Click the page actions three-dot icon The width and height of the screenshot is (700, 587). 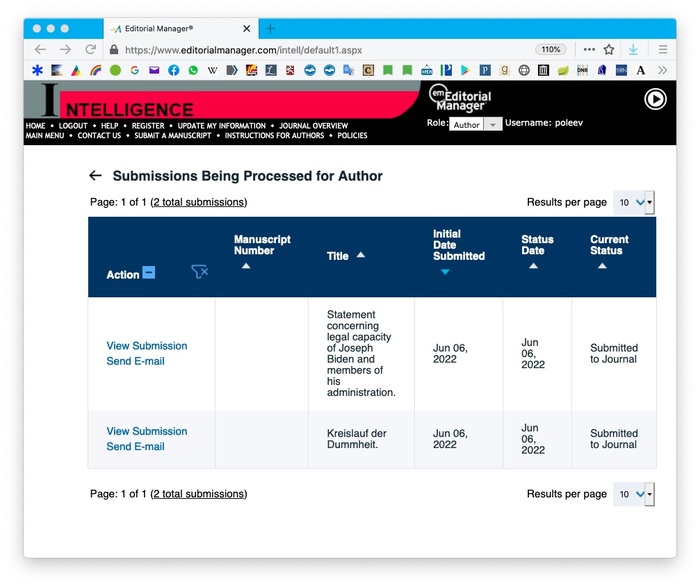point(588,49)
